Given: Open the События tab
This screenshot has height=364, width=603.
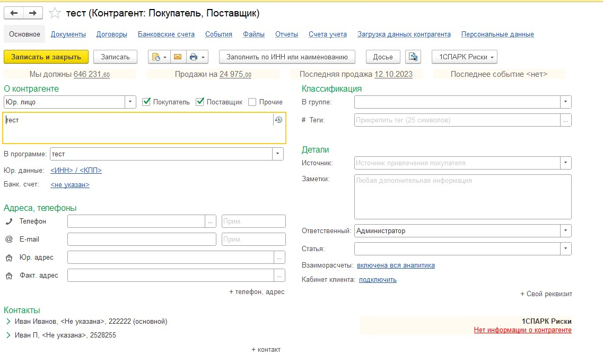Looking at the screenshot, I should (219, 34).
